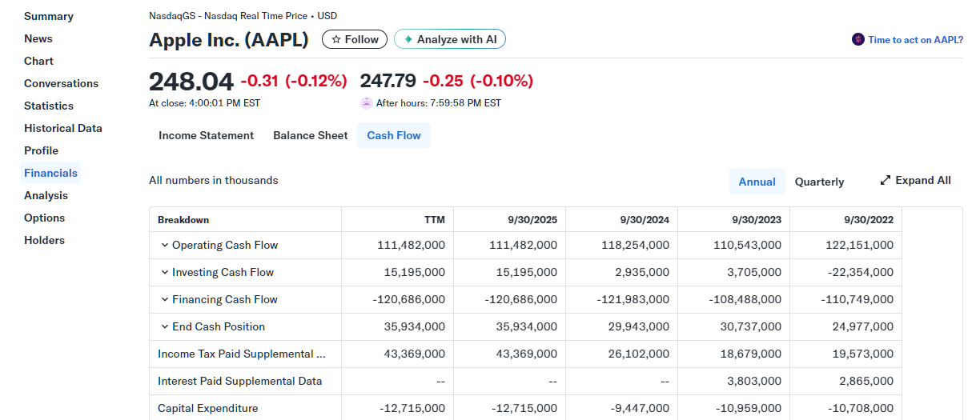Expand the Investing Cash Flow row
The height and width of the screenshot is (420, 980).
(x=165, y=272)
